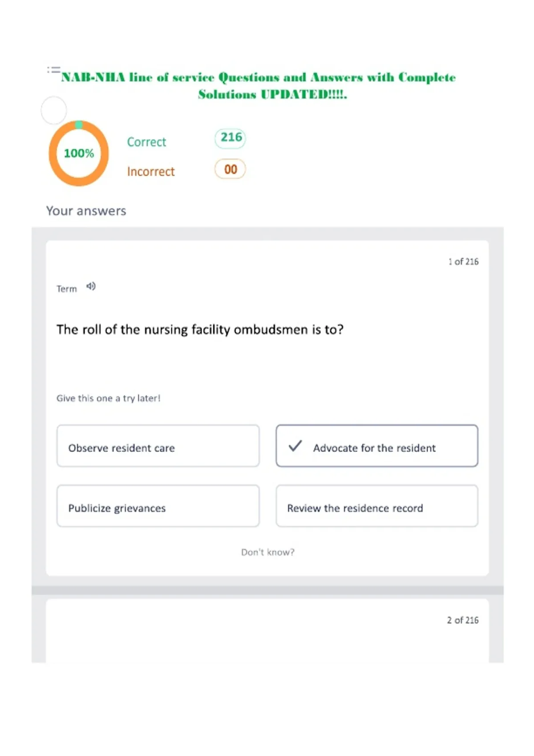The height and width of the screenshot is (756, 534).
Task: Click the Correct label
Action: (146, 142)
